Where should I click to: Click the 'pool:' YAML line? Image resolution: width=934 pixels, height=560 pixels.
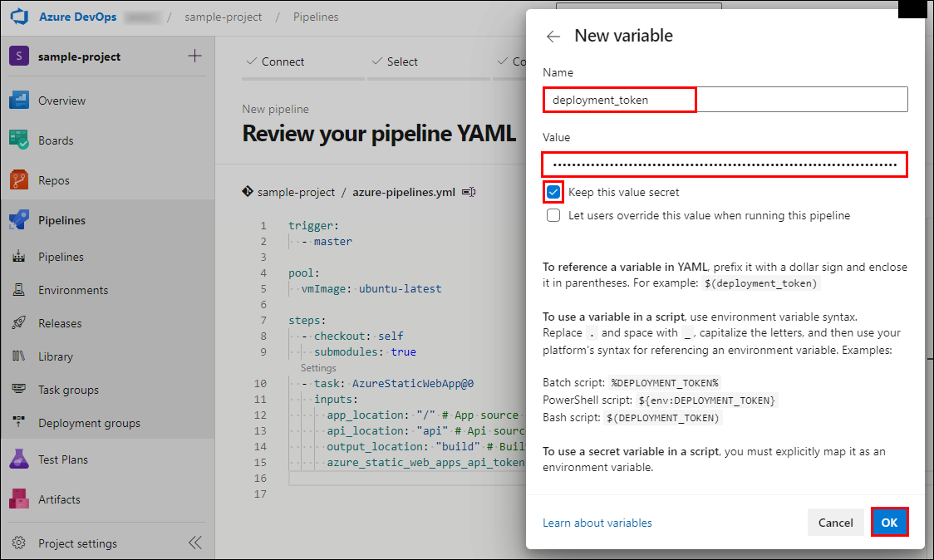click(x=304, y=273)
